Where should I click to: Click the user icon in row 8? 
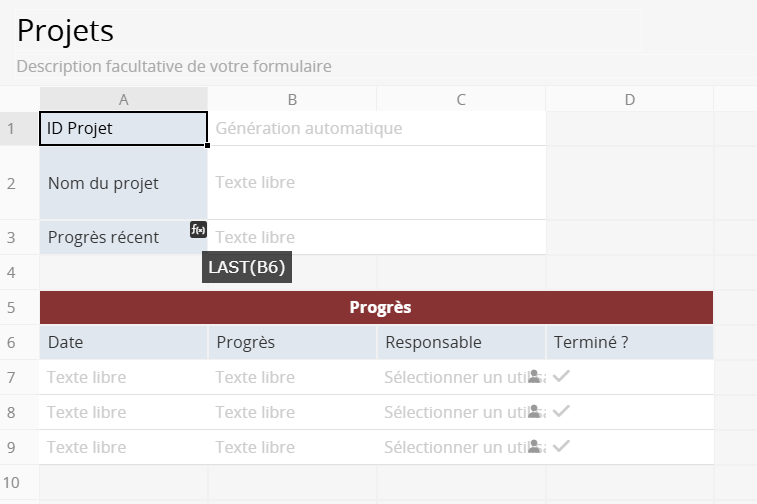click(x=535, y=411)
